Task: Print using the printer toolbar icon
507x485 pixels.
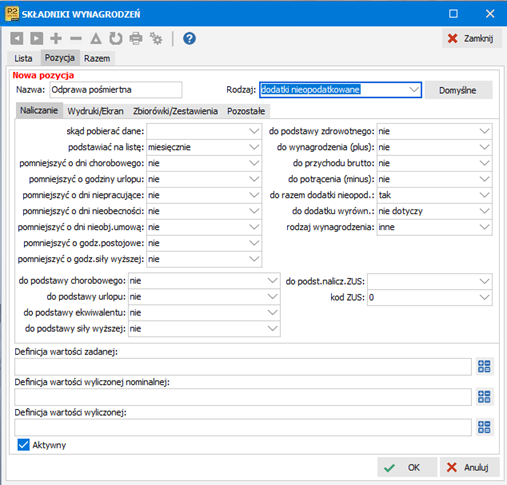Action: coord(136,38)
